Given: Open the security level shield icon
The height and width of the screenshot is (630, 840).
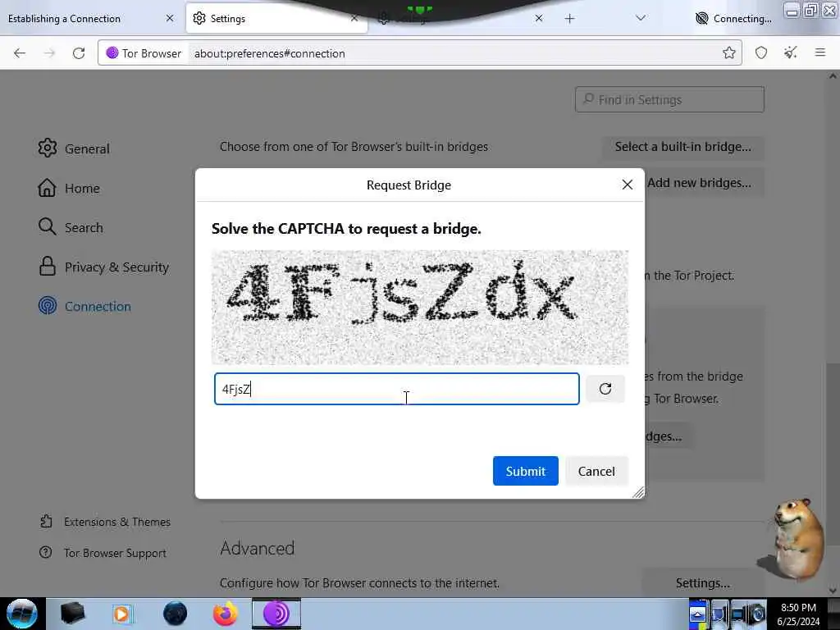Looking at the screenshot, I should (761, 52).
